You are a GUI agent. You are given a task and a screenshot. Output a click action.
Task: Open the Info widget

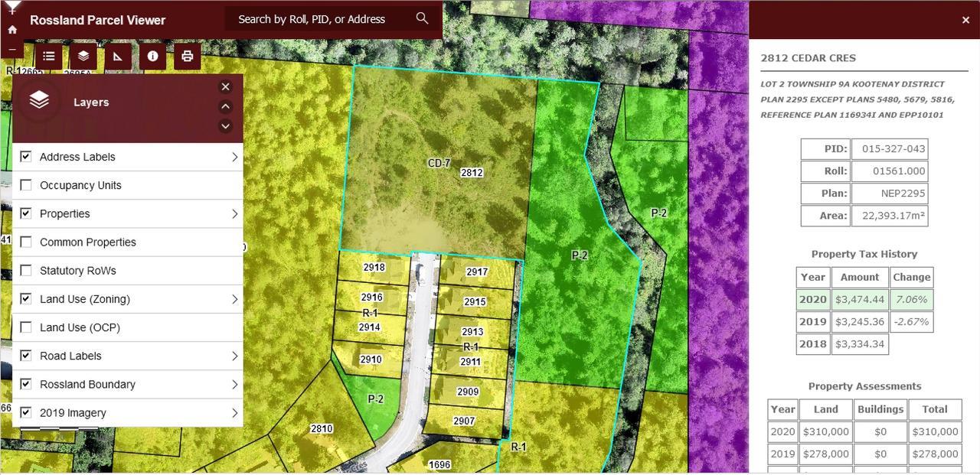click(x=152, y=56)
